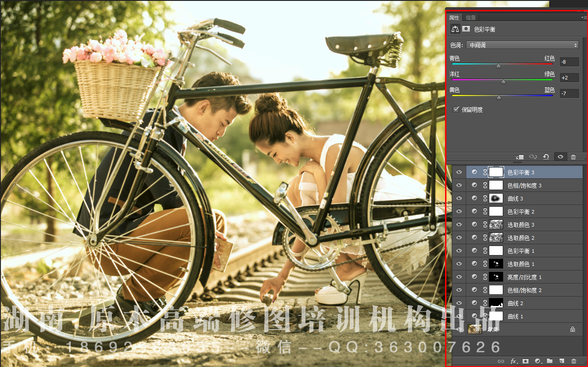The image size is (588, 367).
Task: Open the 色调 tone dropdown (中间调)
Action: [522, 45]
